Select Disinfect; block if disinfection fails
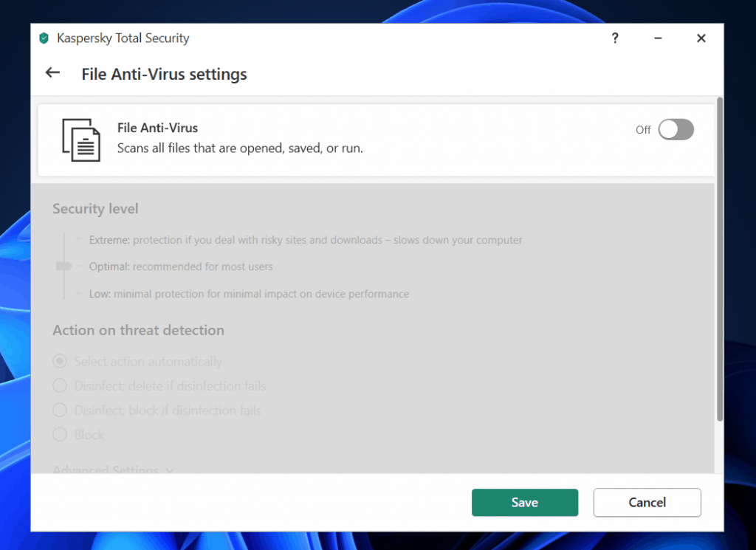The width and height of the screenshot is (756, 550). coord(60,410)
